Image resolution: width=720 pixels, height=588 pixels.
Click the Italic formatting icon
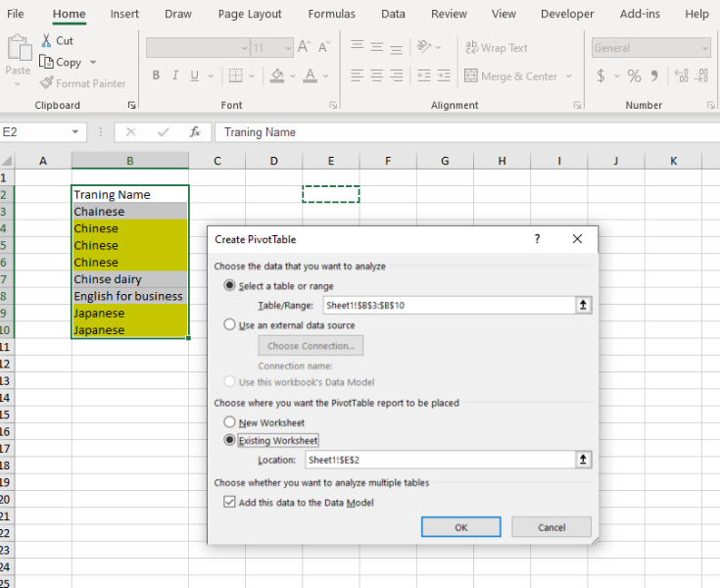175,75
